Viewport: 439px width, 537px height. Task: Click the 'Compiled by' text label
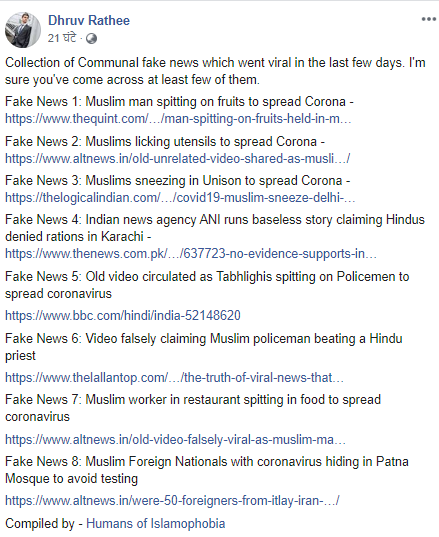(x=40, y=524)
